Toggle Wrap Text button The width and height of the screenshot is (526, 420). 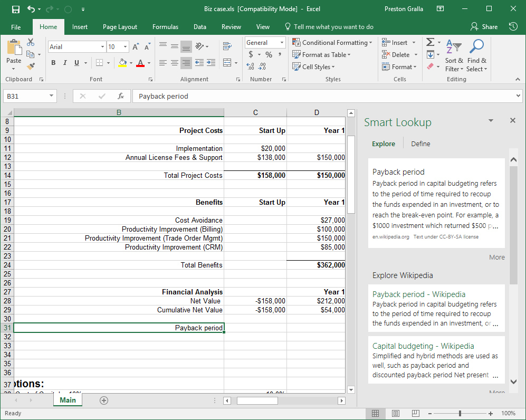point(227,46)
